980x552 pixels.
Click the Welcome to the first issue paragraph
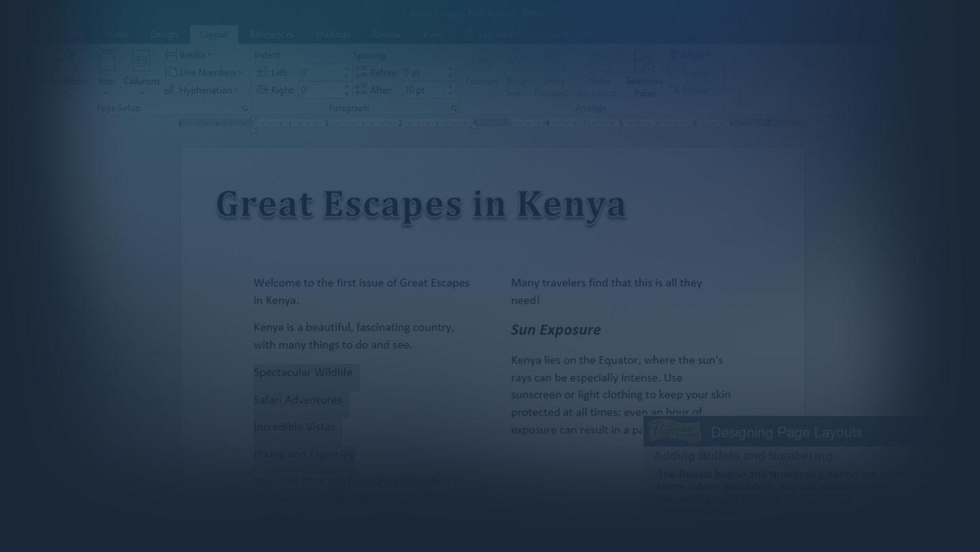361,291
